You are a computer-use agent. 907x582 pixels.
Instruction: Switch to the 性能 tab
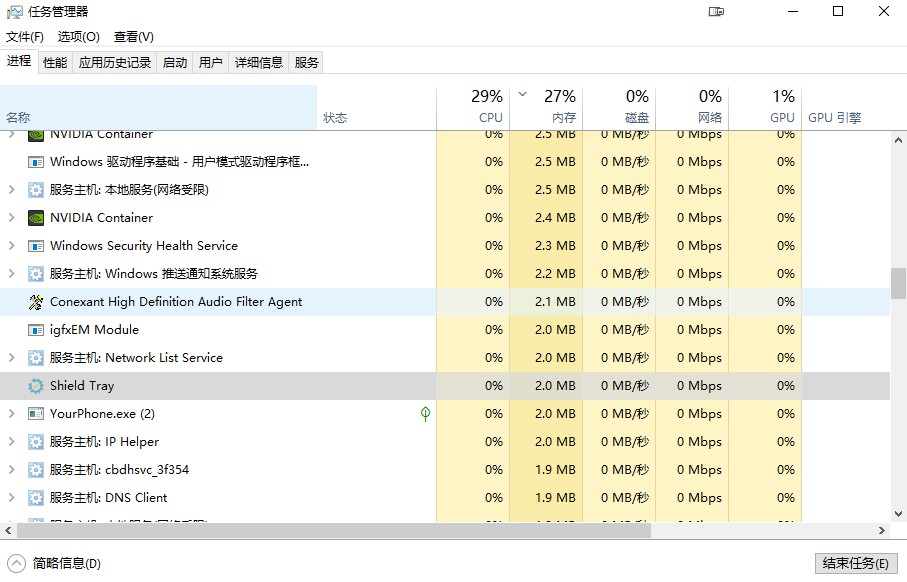pyautogui.click(x=57, y=61)
